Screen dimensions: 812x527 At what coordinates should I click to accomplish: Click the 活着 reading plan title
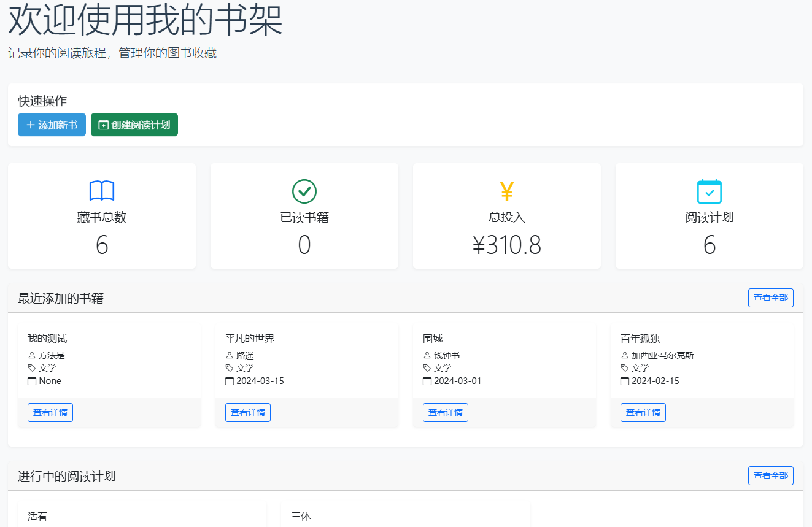[x=37, y=517]
